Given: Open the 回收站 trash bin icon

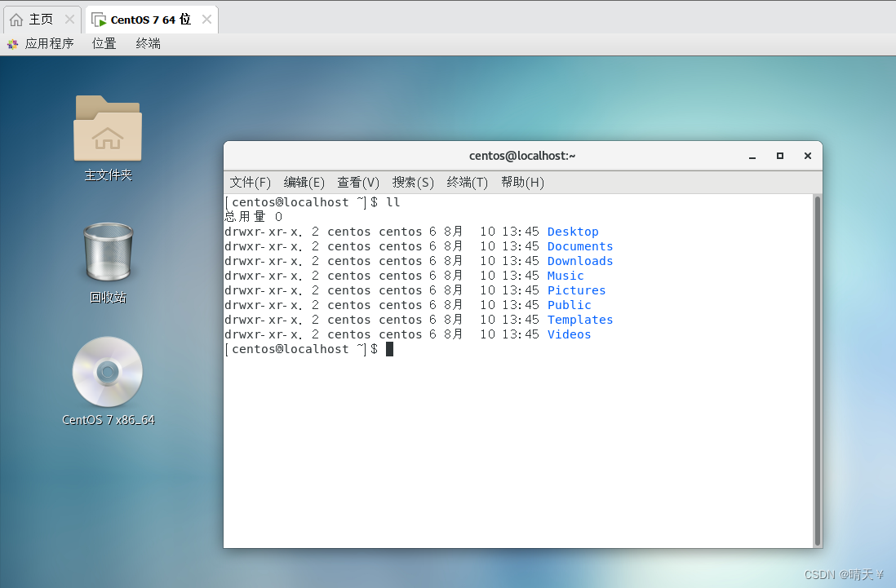Looking at the screenshot, I should pos(108,253).
